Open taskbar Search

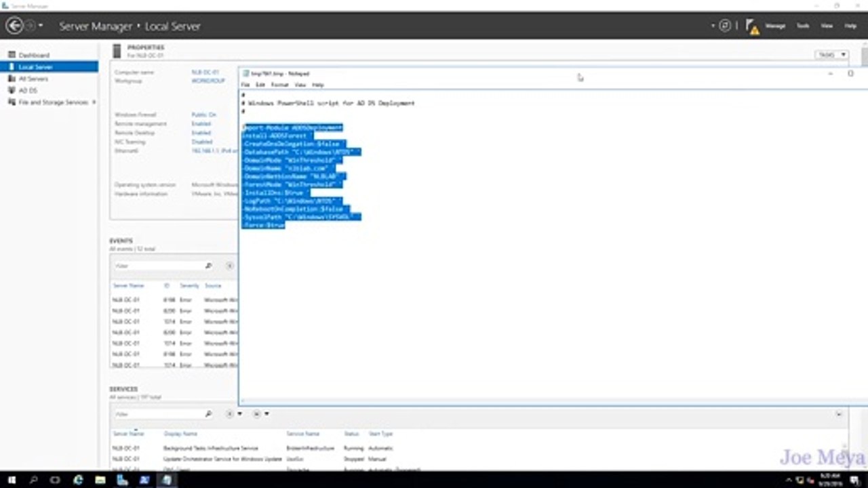click(x=34, y=480)
